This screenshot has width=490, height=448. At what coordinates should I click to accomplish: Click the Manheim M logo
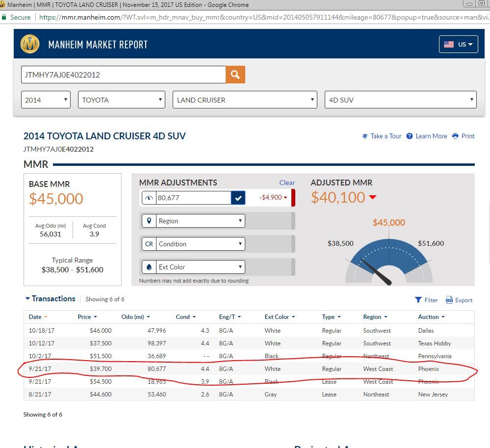(30, 44)
